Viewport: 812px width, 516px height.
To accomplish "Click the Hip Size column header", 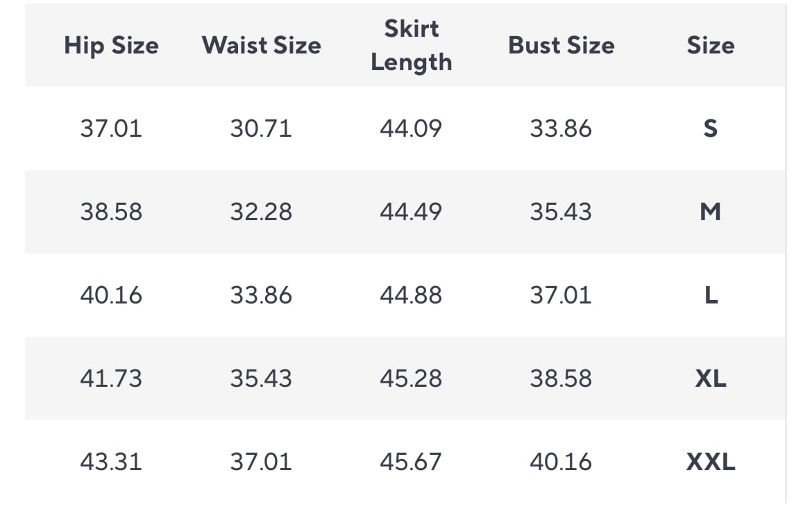I will click(x=111, y=46).
